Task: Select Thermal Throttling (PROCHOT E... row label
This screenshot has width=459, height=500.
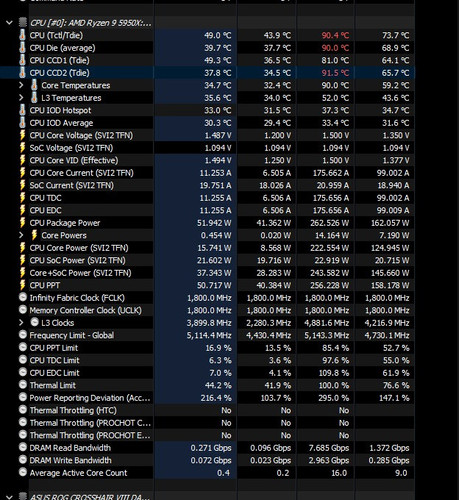Action: click(90, 435)
